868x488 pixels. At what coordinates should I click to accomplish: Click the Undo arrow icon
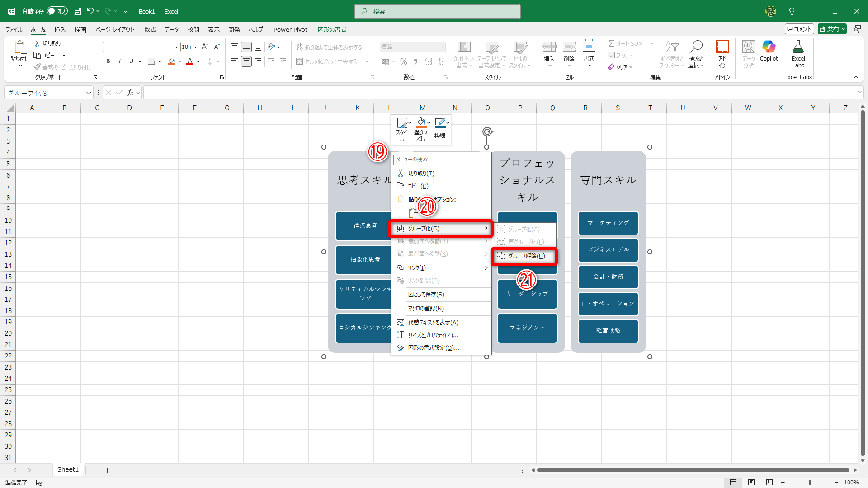90,11
